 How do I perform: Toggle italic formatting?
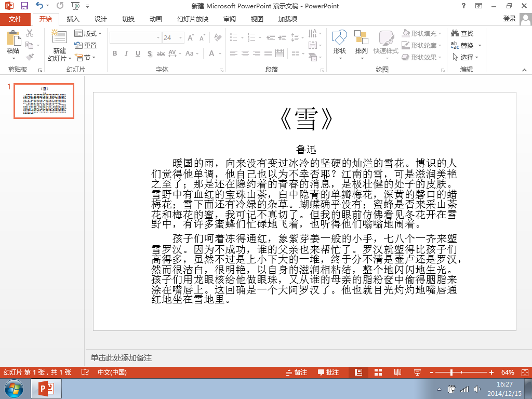coord(126,54)
